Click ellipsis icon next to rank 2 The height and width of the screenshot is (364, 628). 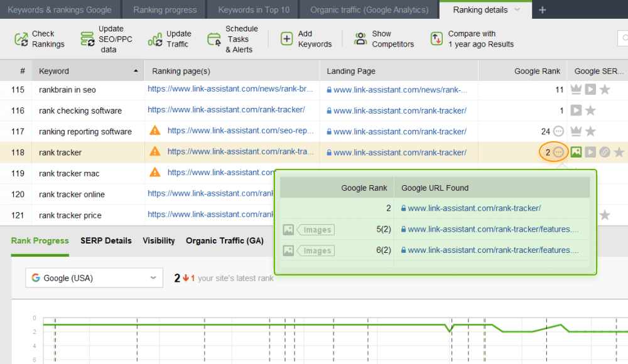coord(559,152)
